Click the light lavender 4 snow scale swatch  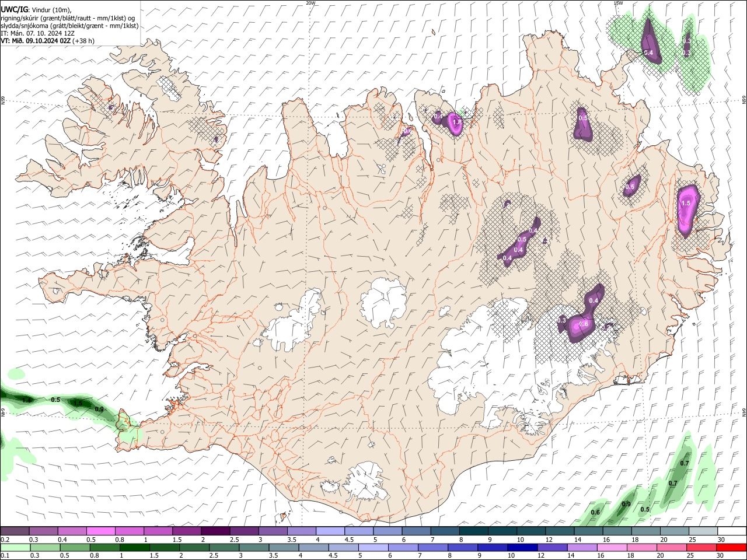tap(330, 531)
